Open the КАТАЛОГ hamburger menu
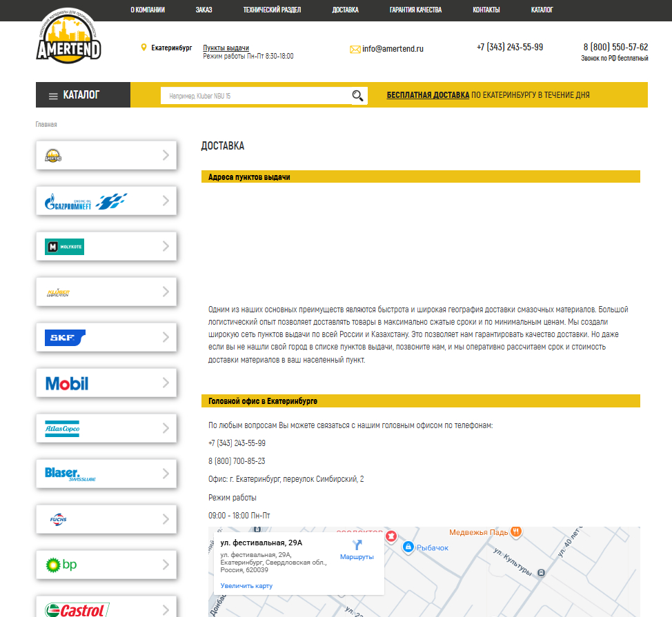This screenshot has height=617, width=672. coord(53,96)
